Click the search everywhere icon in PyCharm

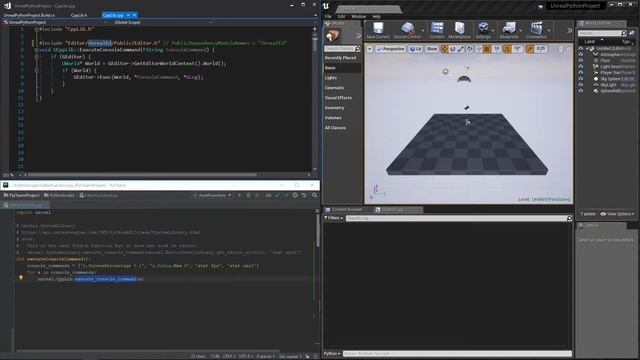314,196
